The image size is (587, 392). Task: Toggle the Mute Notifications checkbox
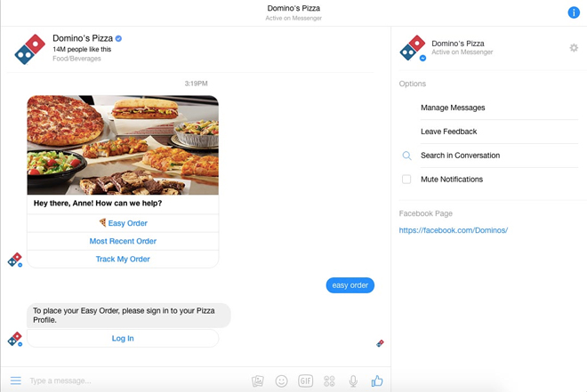pos(406,180)
